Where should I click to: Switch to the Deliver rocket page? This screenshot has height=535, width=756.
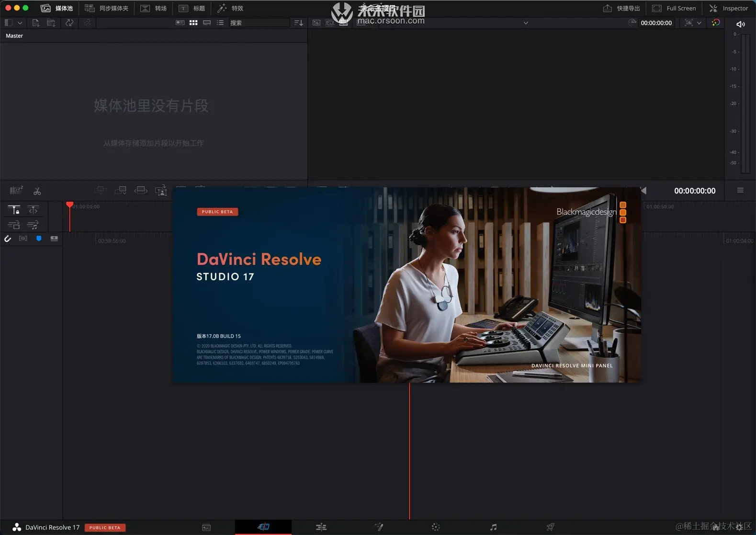pyautogui.click(x=551, y=527)
